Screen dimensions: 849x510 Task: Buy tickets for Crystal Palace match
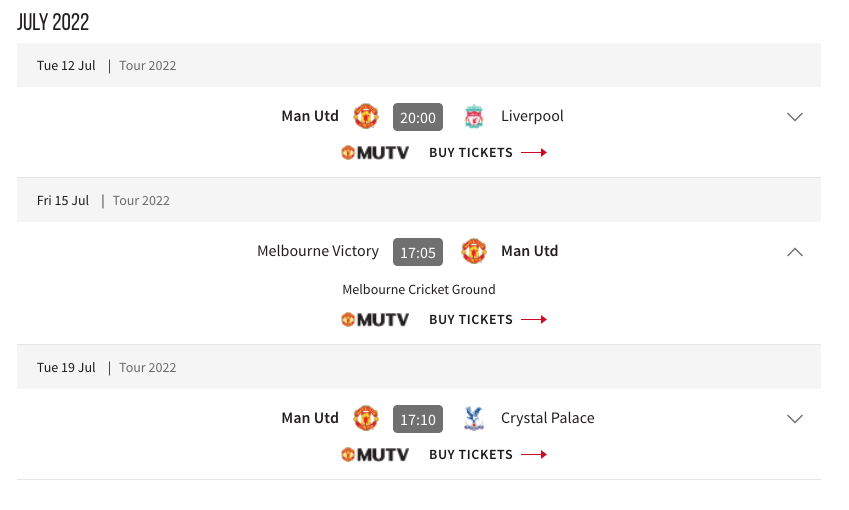tap(488, 454)
